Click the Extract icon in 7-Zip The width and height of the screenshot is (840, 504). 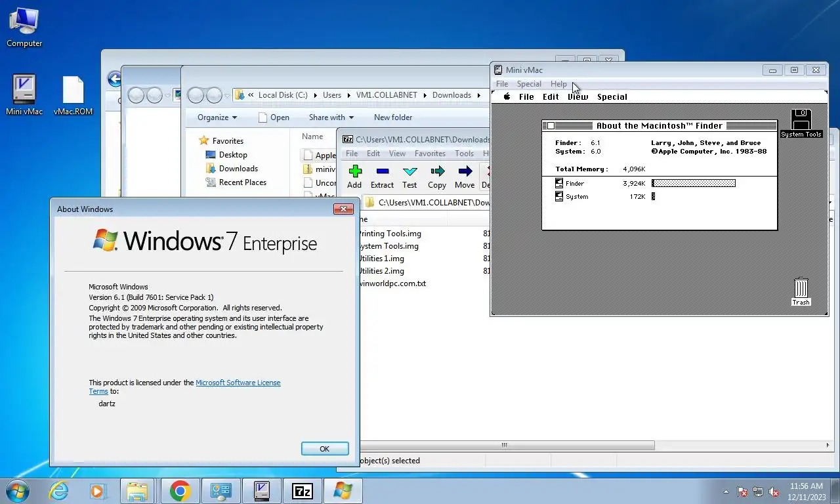point(382,171)
